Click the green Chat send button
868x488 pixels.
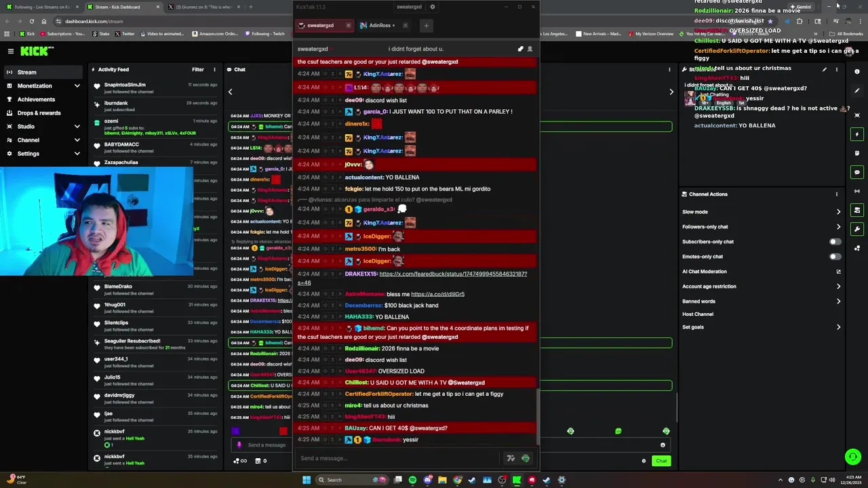661,461
